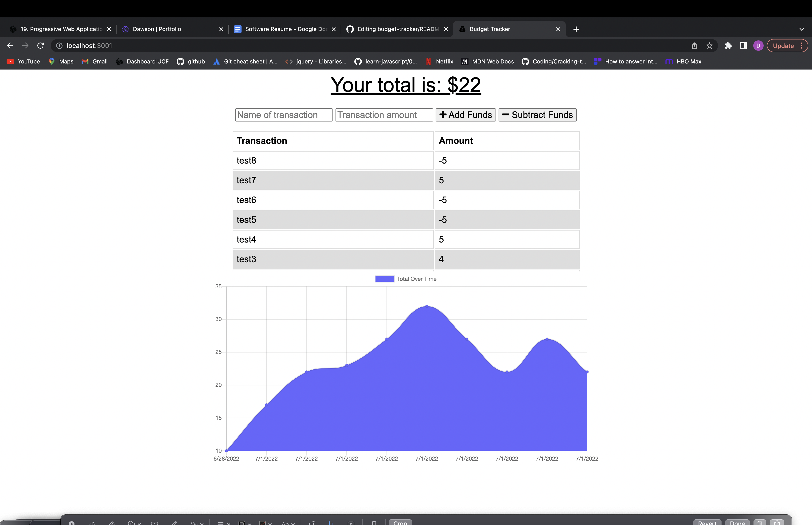Viewport: 812px width, 525px height.
Task: Select the Text annotation tool in the markup toolbar
Action: coord(155,523)
